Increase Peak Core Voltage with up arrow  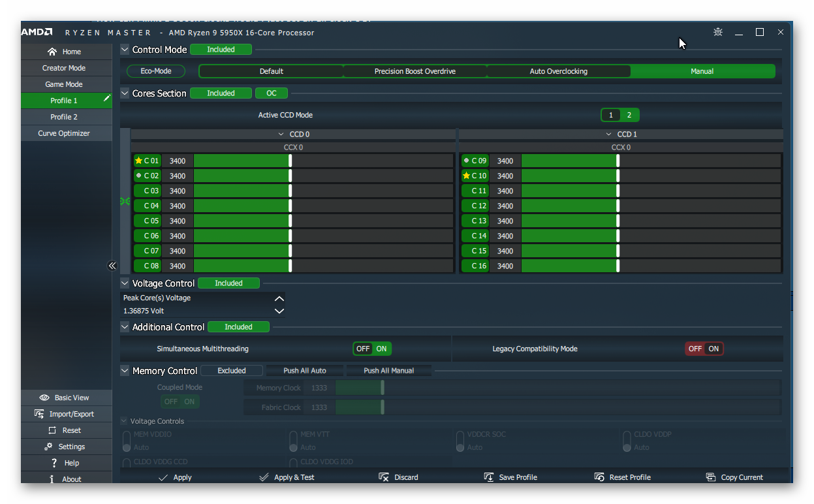point(279,298)
